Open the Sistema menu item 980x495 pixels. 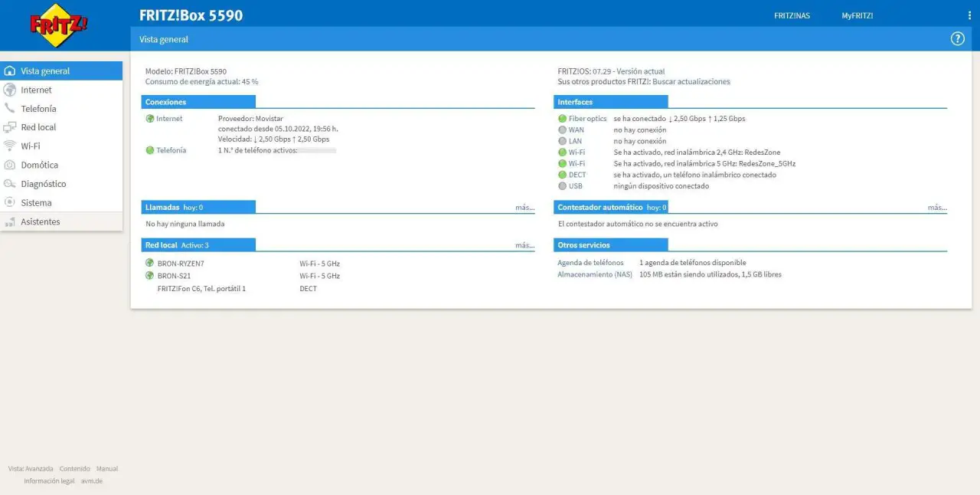pos(36,203)
